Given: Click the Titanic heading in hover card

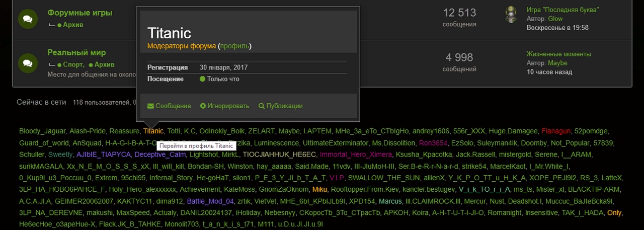Looking at the screenshot, I should [169, 33].
